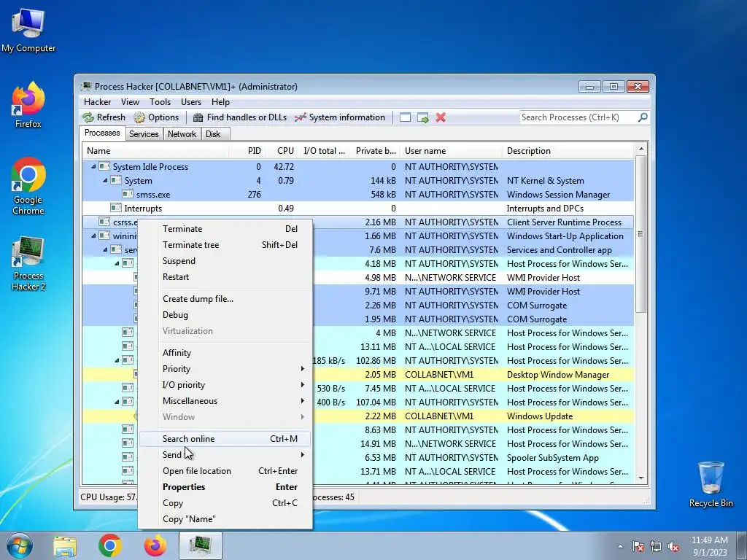
Task: Click the smss.exe process icon
Action: coord(127,194)
